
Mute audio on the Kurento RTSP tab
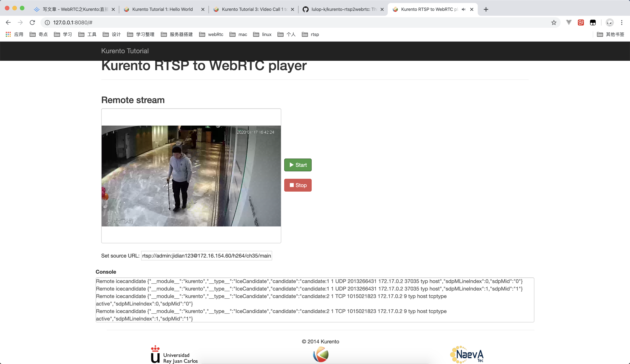point(463,10)
